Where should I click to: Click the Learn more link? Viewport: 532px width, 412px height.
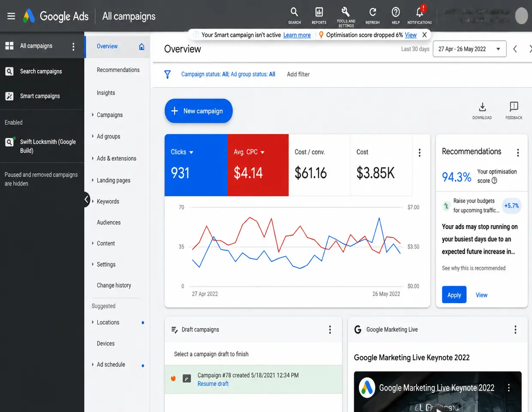click(297, 35)
